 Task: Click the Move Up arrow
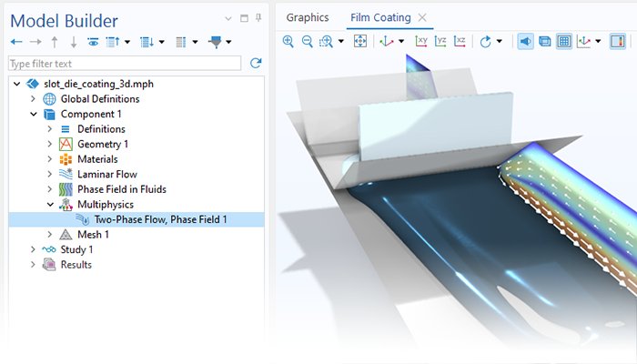tap(55, 42)
